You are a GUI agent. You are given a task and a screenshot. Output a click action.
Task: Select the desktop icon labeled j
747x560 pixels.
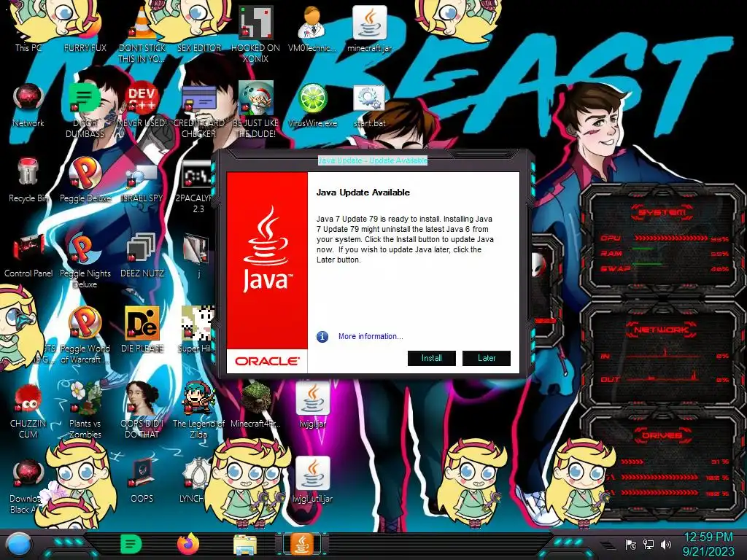click(196, 256)
